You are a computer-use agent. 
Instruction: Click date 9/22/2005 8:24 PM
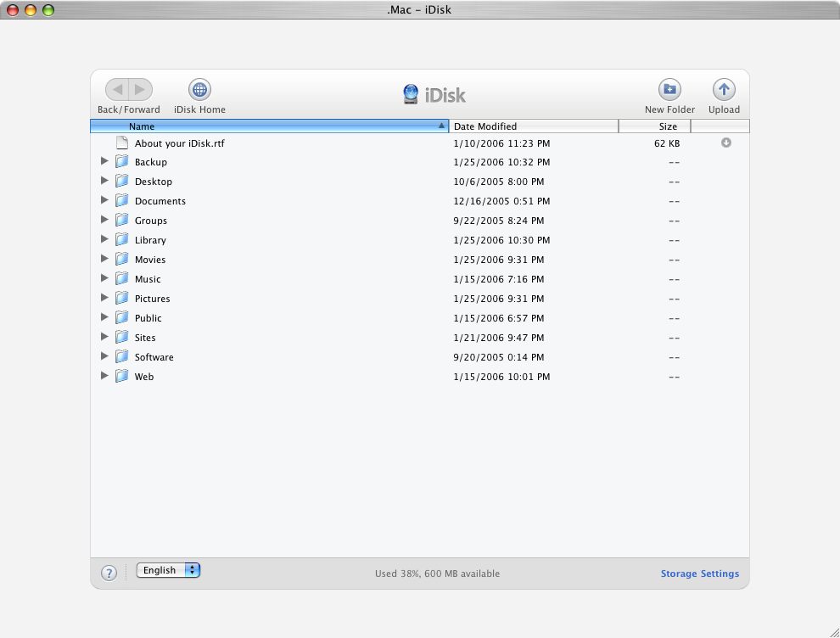pyautogui.click(x=499, y=221)
